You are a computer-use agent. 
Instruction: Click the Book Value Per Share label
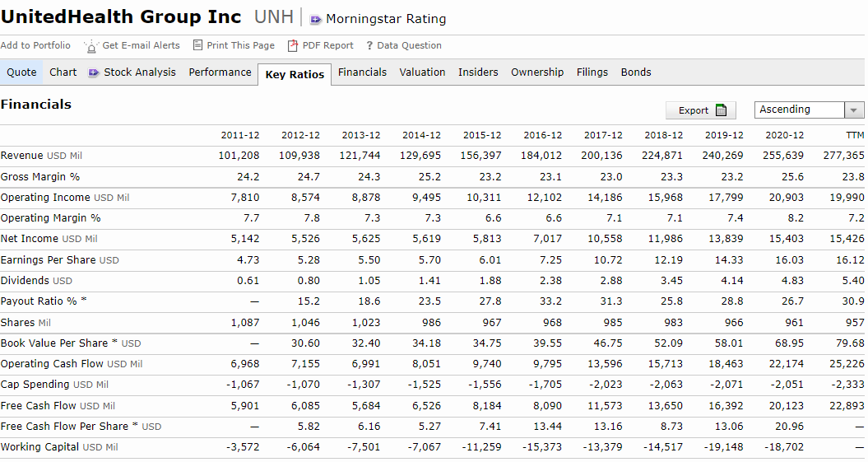pos(70,343)
